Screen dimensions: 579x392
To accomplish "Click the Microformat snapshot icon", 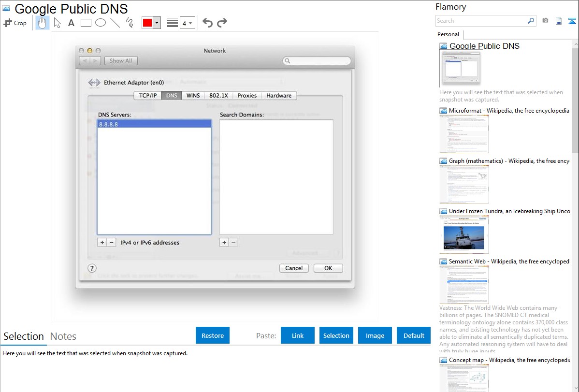I will 444,111.
